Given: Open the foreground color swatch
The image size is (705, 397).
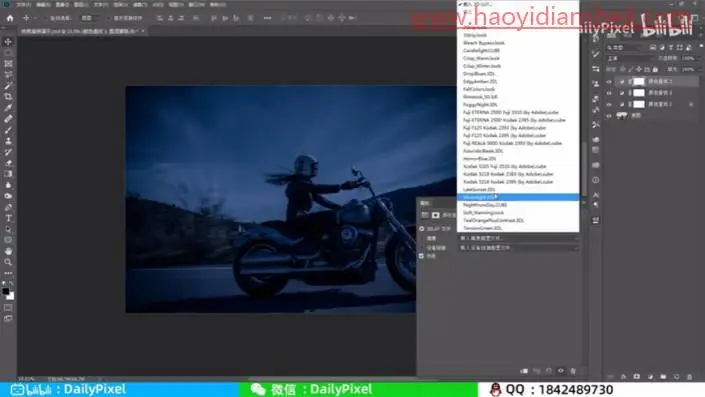Looking at the screenshot, I should (6, 291).
